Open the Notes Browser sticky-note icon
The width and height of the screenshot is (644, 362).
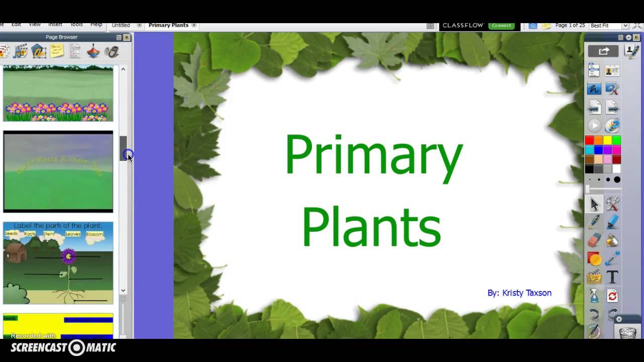(x=57, y=51)
